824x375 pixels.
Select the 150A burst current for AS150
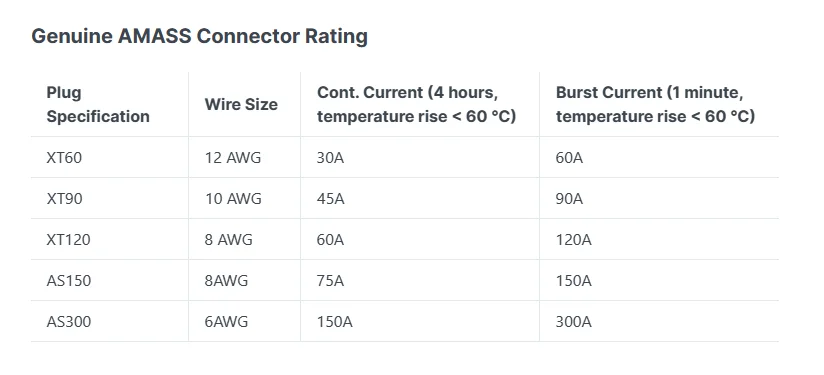pyautogui.click(x=574, y=280)
